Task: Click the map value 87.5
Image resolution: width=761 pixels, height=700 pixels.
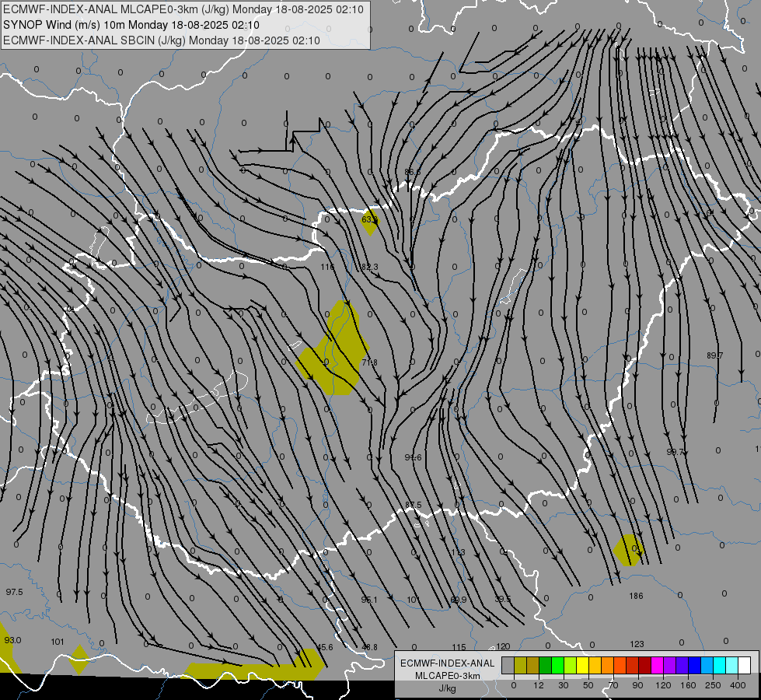Action: 413,505
